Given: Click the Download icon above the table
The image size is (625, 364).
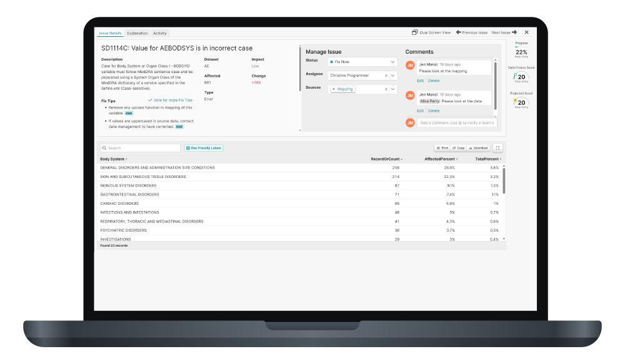Looking at the screenshot, I should tap(476, 147).
